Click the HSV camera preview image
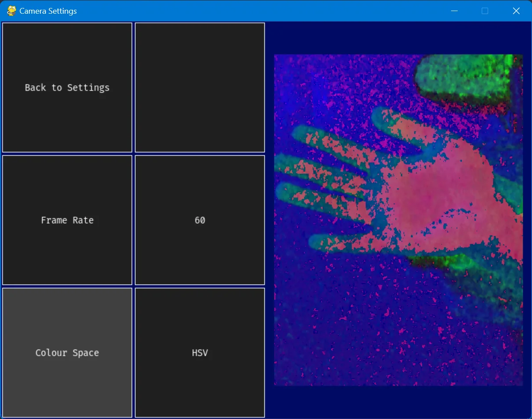532x419 pixels. (x=398, y=220)
